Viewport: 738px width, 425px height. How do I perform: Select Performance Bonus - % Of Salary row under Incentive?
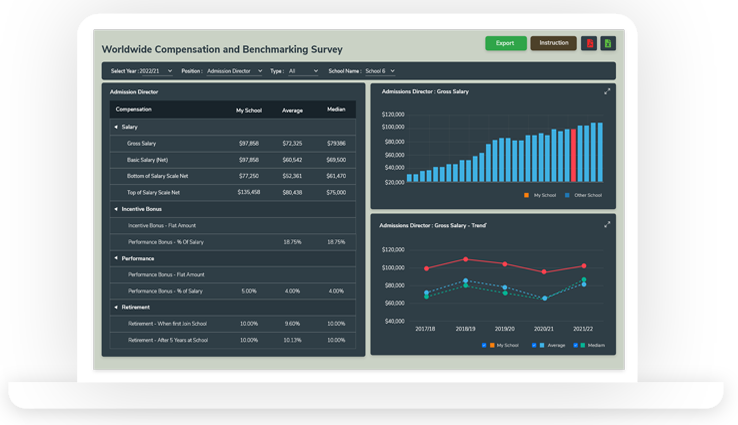pyautogui.click(x=233, y=242)
